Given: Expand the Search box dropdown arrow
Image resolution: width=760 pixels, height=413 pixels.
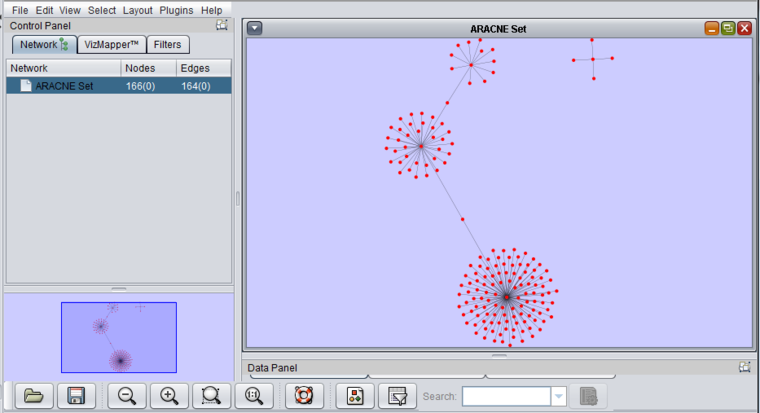Looking at the screenshot, I should coord(558,397).
